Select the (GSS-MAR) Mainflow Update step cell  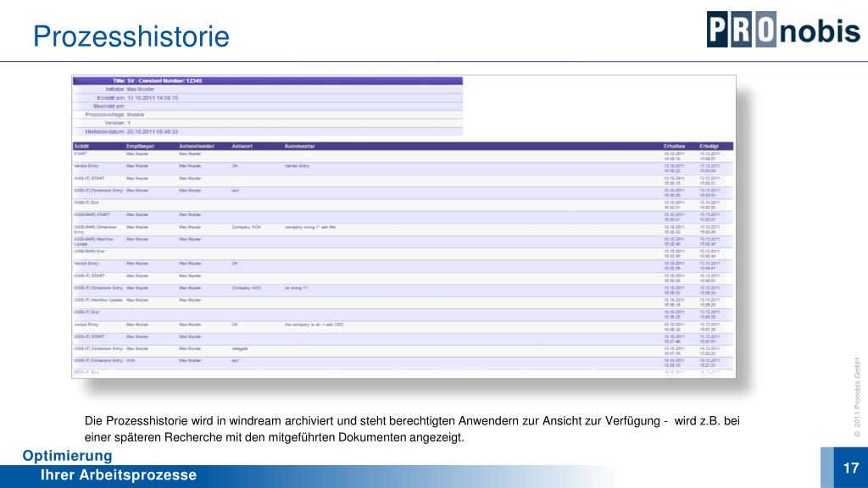(93, 241)
